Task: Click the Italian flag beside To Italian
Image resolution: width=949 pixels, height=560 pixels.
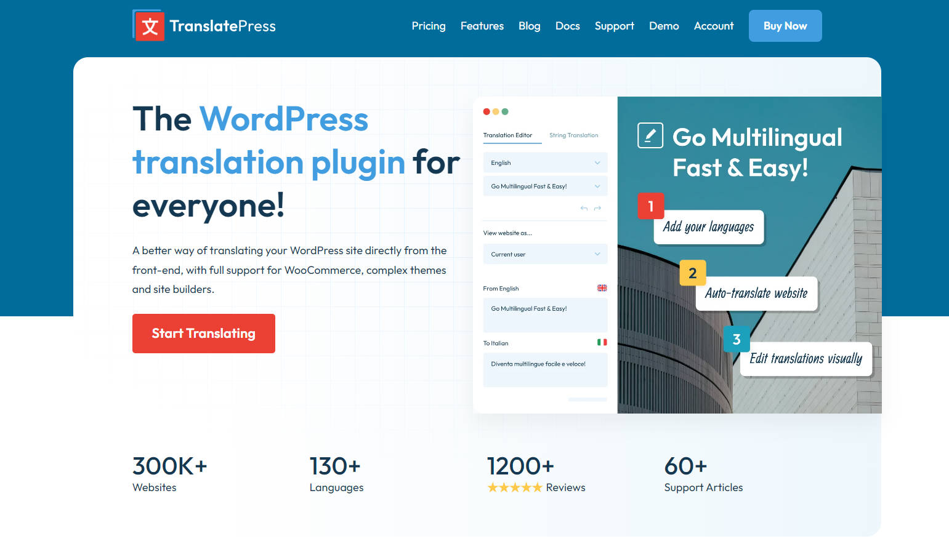Action: pos(602,342)
